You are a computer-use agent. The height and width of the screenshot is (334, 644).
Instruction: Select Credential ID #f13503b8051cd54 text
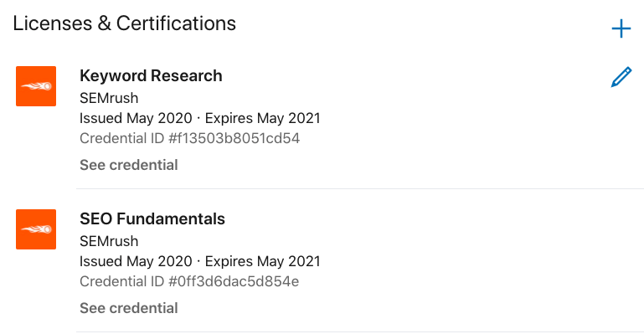(x=190, y=138)
